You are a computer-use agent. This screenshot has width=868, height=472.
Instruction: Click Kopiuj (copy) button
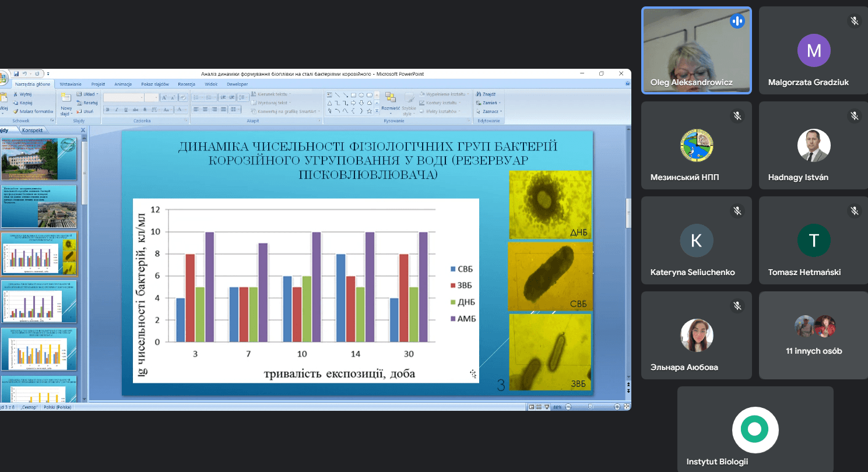(22, 103)
